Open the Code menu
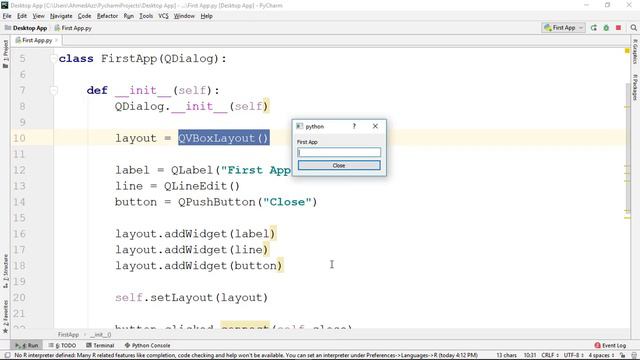This screenshot has width=640, height=360. [84, 16]
